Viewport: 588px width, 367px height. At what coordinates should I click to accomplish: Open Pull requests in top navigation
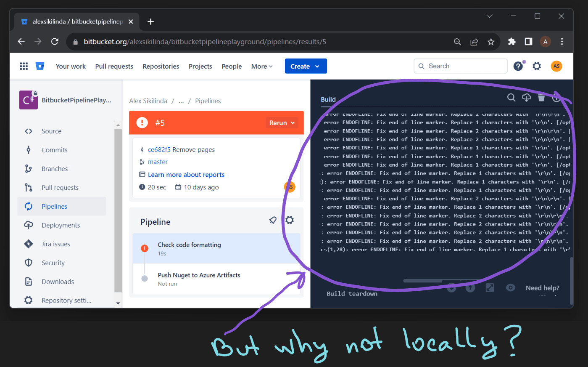tap(114, 66)
